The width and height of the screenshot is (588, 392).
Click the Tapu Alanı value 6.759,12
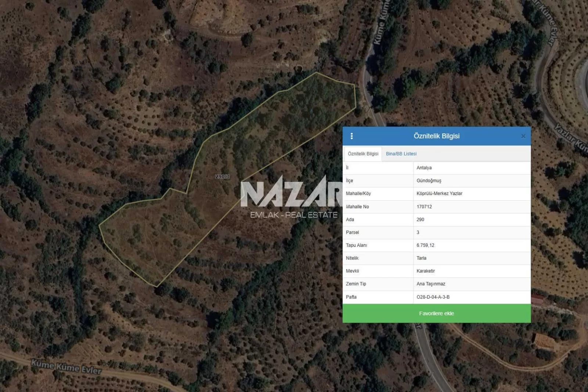coord(425,245)
